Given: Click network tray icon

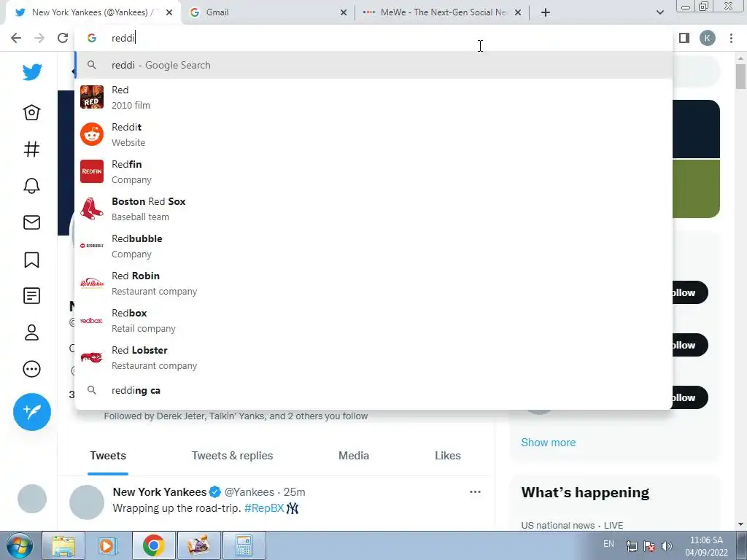Looking at the screenshot, I should [631, 546].
